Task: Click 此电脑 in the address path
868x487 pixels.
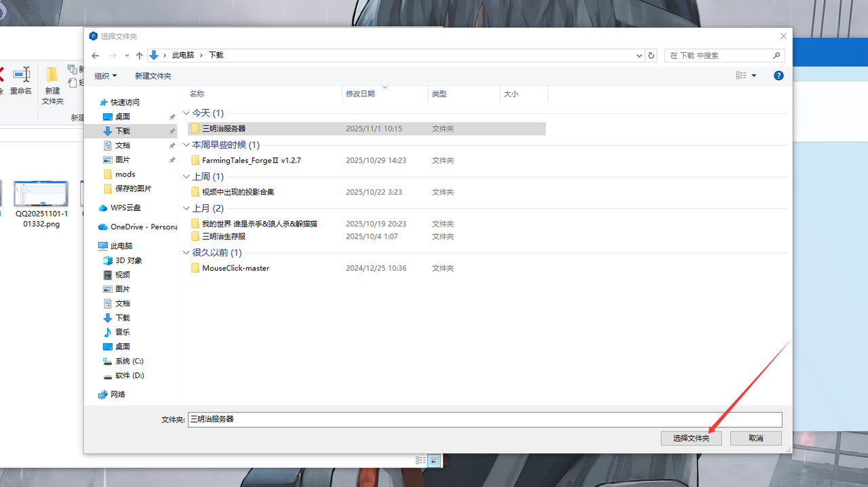Action: [183, 55]
